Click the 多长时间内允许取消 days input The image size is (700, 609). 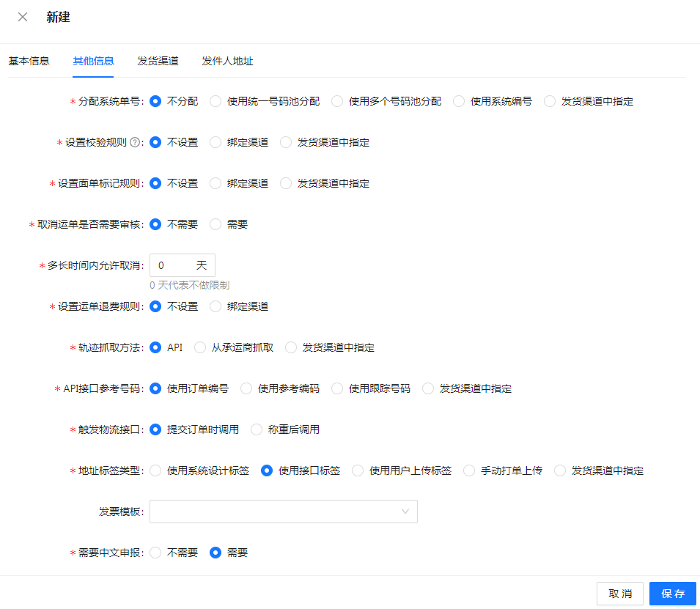(x=182, y=265)
